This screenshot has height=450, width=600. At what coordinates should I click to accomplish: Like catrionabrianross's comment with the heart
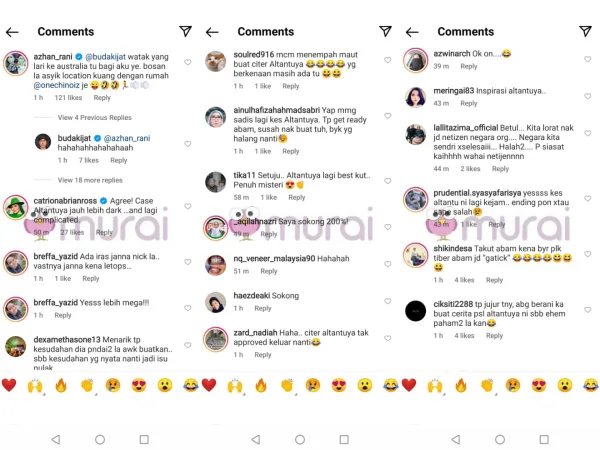[x=188, y=206]
